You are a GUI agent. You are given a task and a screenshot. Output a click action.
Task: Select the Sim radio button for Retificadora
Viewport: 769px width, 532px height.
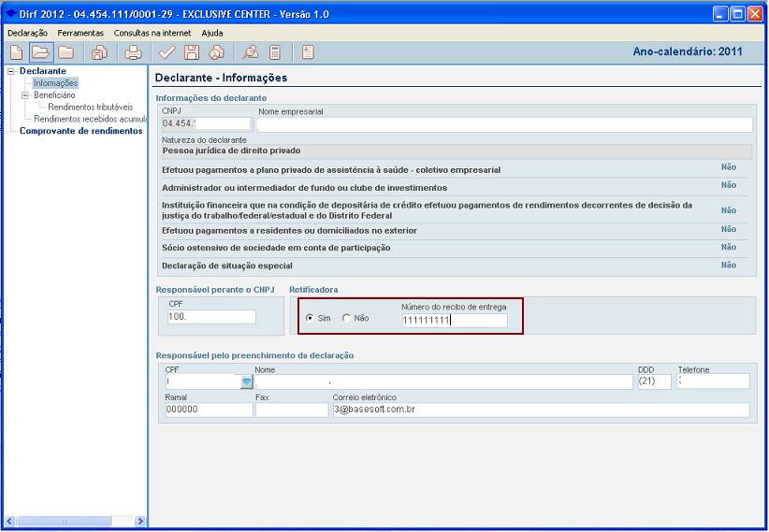click(310, 319)
